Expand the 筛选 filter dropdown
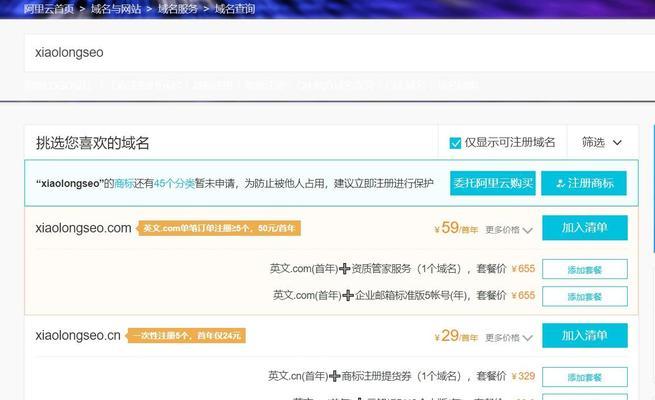Screen dimensions: 655x400 (x=602, y=142)
